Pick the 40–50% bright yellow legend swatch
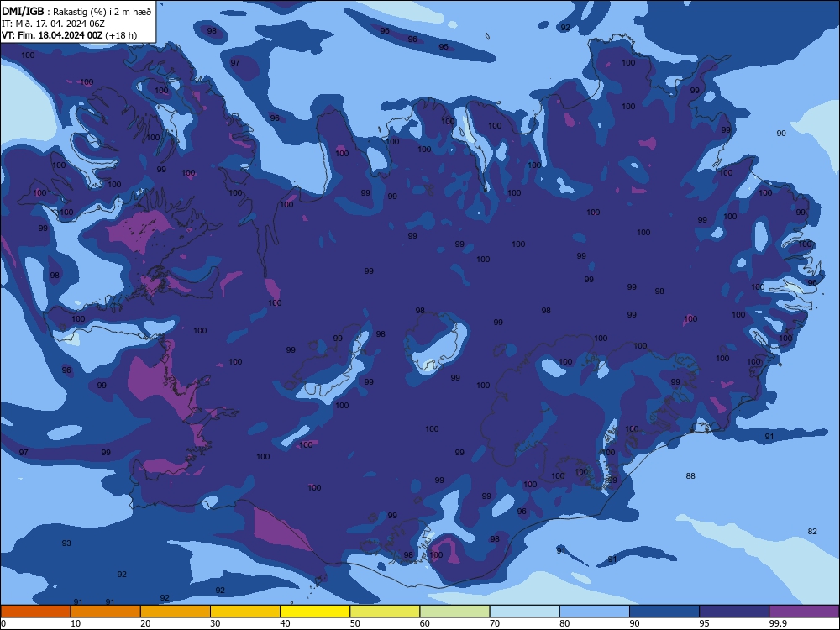Screen dimensions: 840x630 coord(315,612)
